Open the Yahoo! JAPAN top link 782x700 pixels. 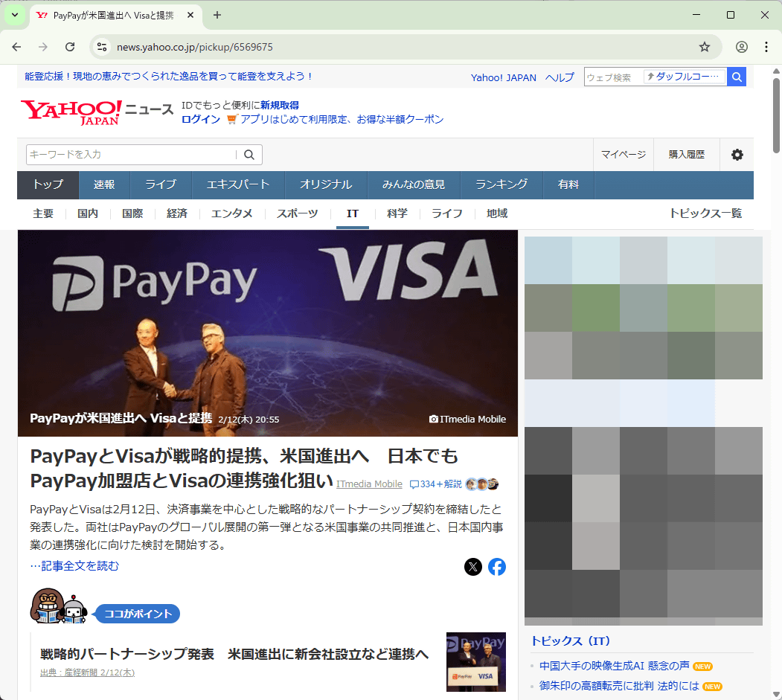[504, 77]
